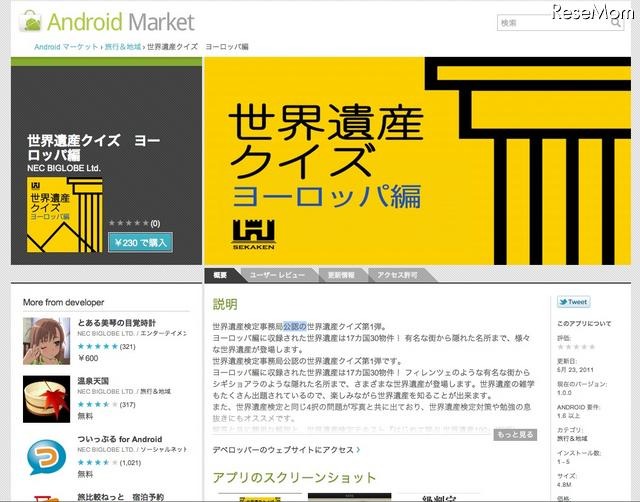Open the 温泉天国 title link

tap(93, 381)
